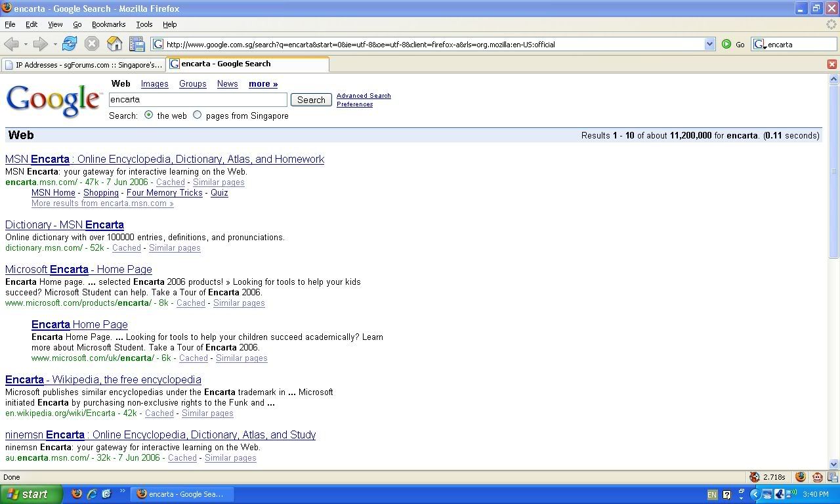Open the Encarta Wikipedia result link

pos(103,379)
